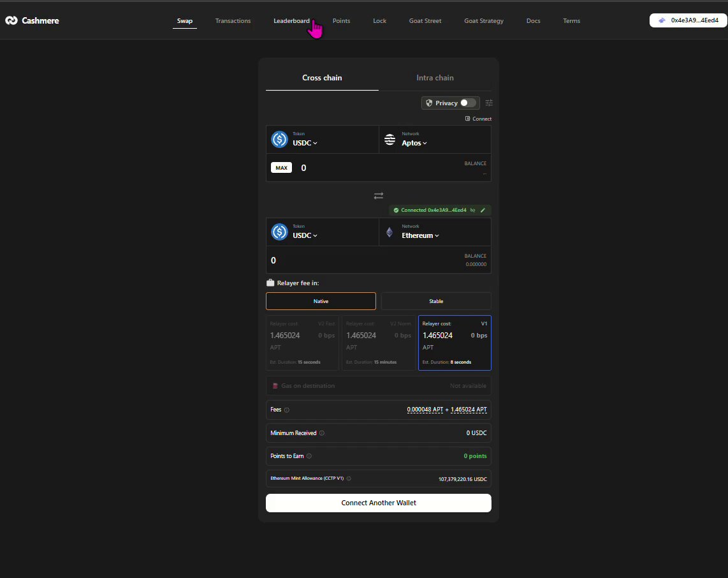Switch to Intra chain tab

pos(435,78)
